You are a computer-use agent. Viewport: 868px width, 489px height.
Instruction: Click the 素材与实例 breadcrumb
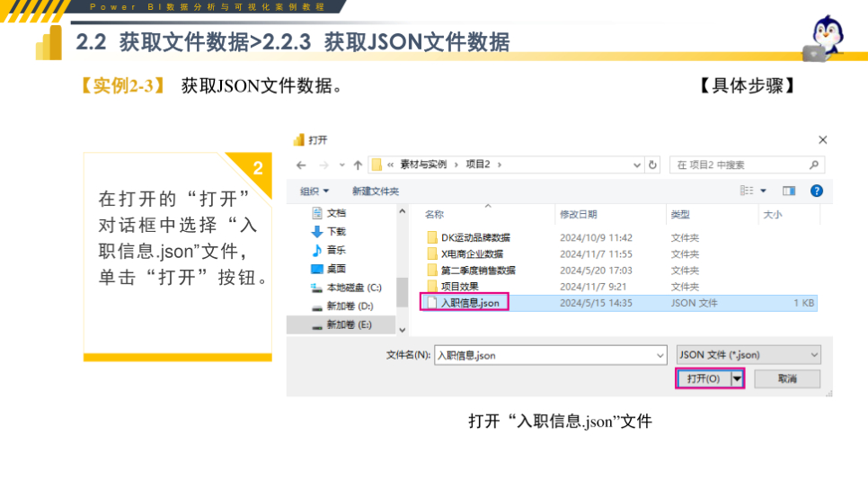[423, 164]
